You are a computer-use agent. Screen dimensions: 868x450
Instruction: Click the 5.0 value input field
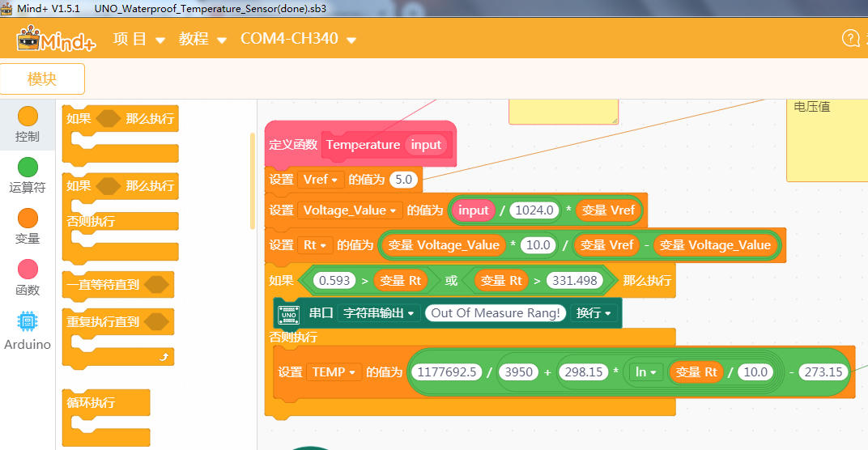coord(403,179)
